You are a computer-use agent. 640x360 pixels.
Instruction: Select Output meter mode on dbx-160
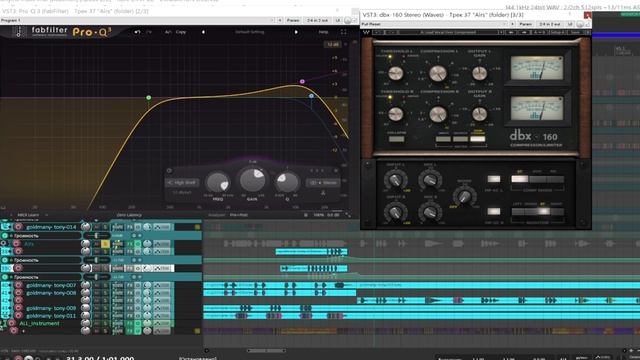coord(460,139)
